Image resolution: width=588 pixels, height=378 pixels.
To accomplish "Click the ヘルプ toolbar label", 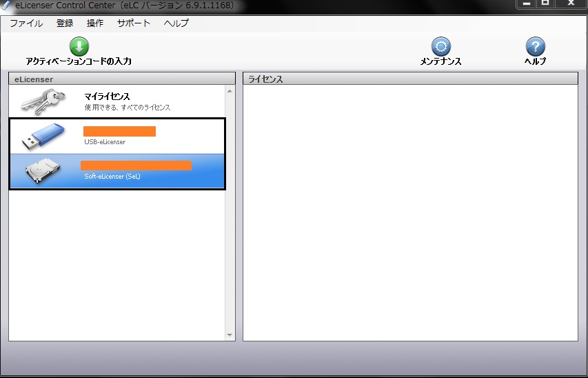I will tap(535, 61).
